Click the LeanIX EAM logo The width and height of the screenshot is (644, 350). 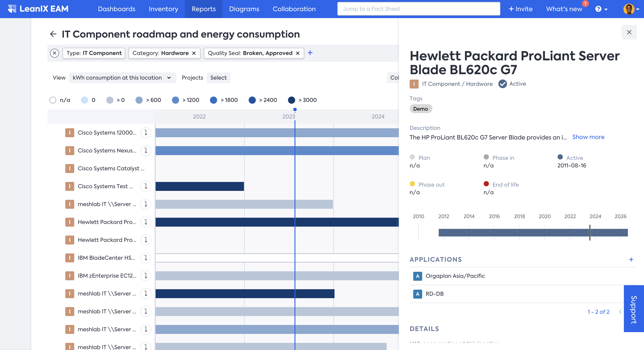click(x=38, y=9)
